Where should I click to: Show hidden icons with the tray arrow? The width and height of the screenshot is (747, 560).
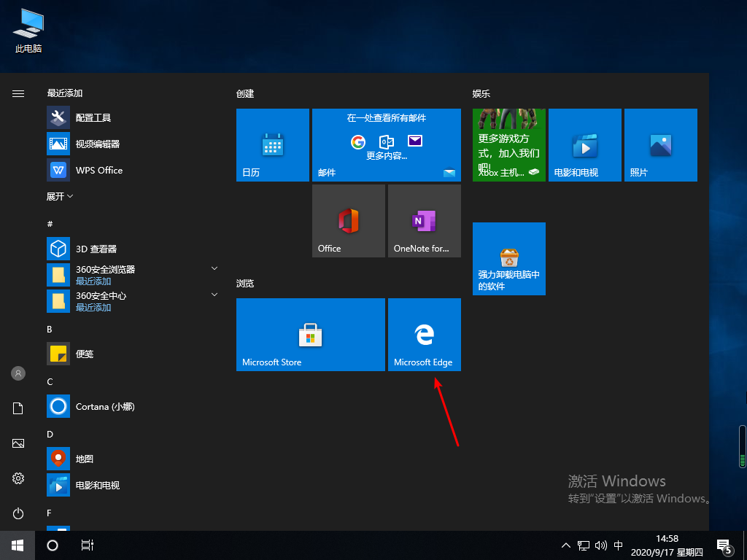click(x=566, y=545)
